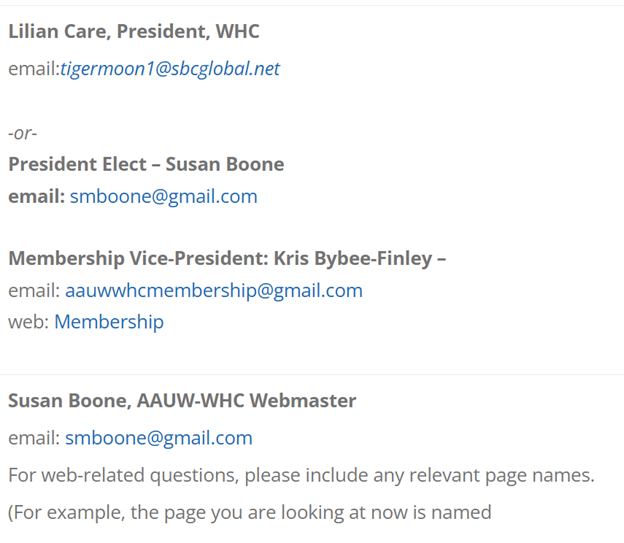
Task: Select the Susan Boone, AAUW-WHC Webmaster heading
Action: (182, 400)
